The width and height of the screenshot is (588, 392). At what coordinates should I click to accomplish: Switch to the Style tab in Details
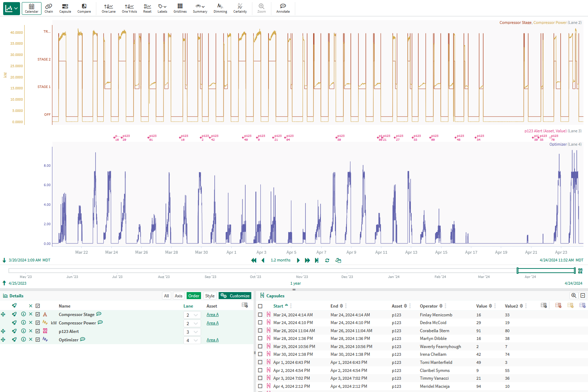pyautogui.click(x=210, y=296)
